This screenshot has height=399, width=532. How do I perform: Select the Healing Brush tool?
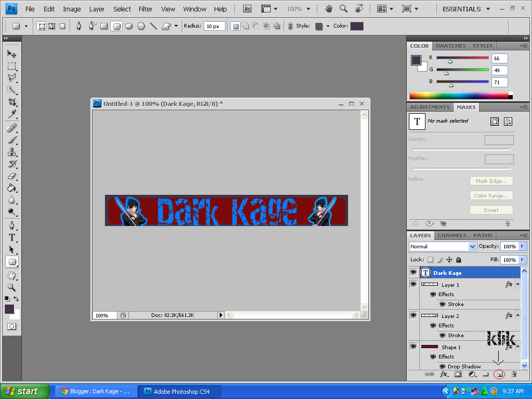[x=12, y=128]
